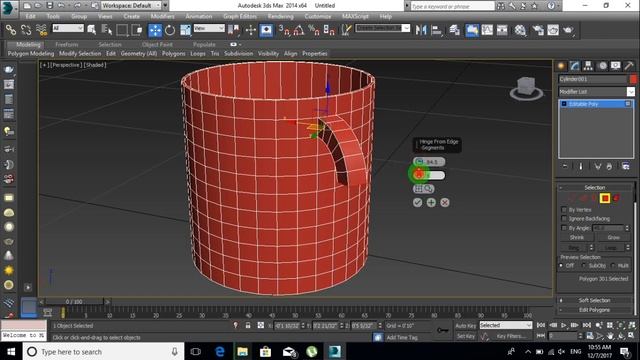Collapse the Selection rollout

595,187
